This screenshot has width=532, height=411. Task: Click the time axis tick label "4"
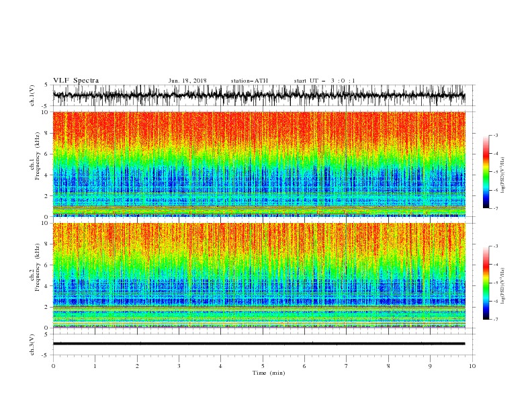(x=220, y=366)
